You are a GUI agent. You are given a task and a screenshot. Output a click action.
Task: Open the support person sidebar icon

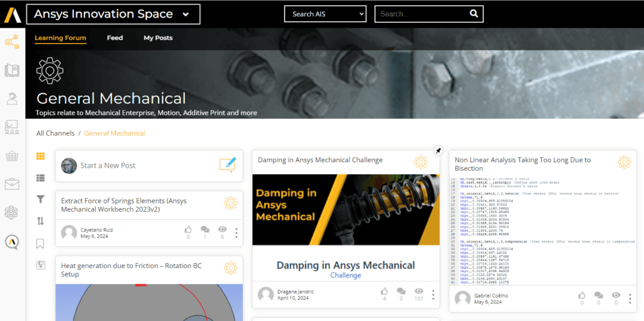pos(12,99)
